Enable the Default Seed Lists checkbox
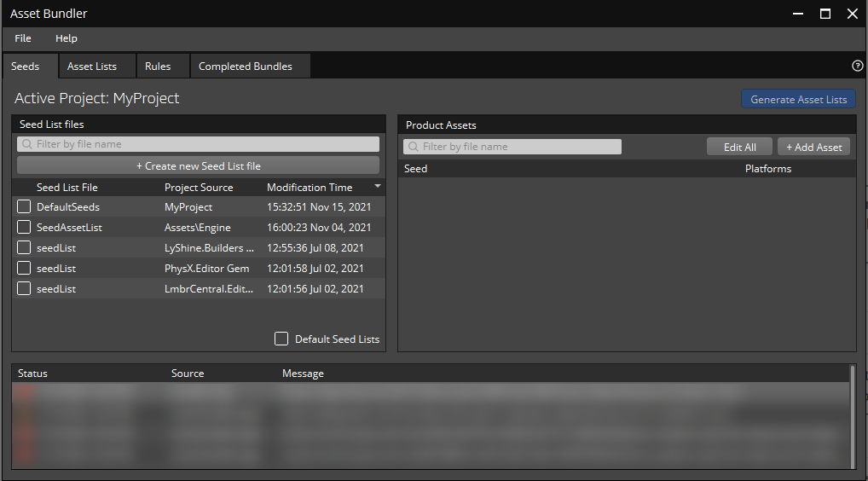This screenshot has width=868, height=481. [281, 339]
